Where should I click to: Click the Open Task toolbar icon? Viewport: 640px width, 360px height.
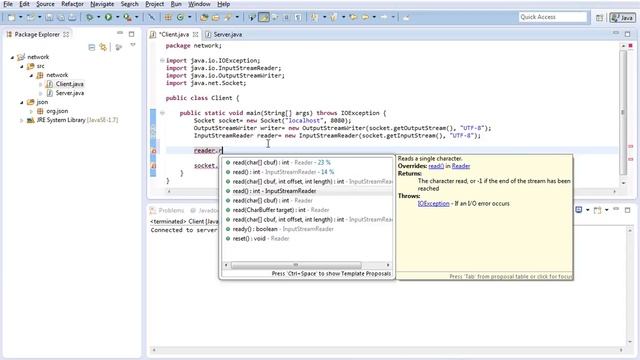click(216, 18)
